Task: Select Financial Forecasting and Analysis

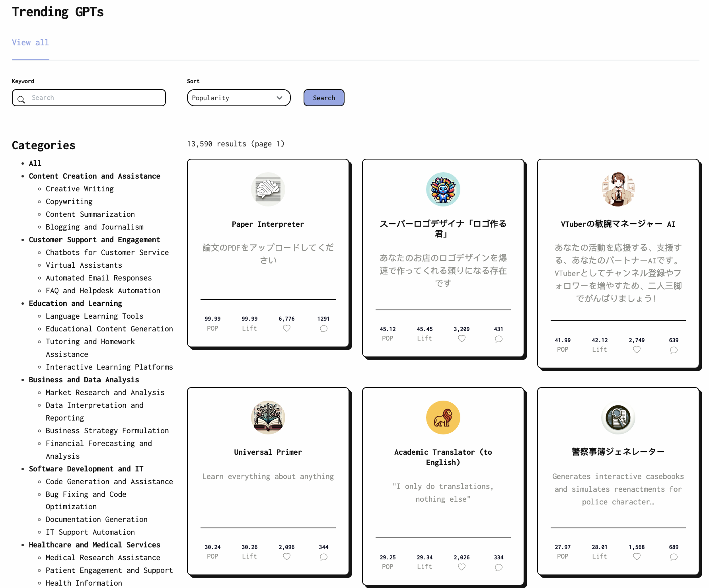Action: click(x=99, y=450)
